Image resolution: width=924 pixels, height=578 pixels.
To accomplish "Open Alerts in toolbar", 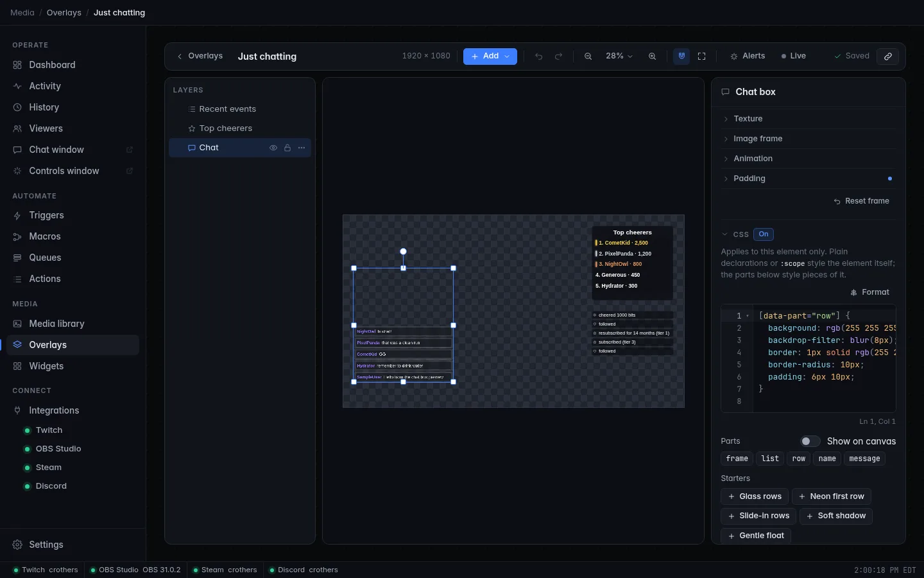I will pyautogui.click(x=748, y=57).
